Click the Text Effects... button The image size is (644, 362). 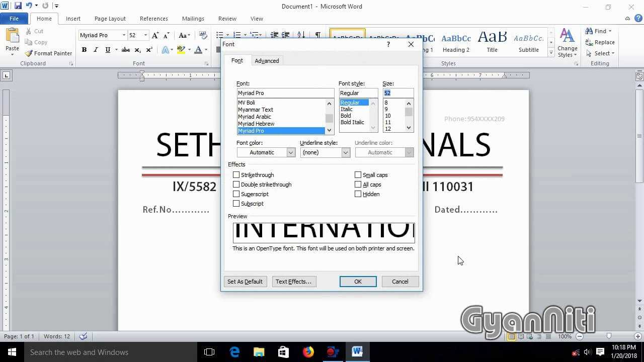[293, 282]
